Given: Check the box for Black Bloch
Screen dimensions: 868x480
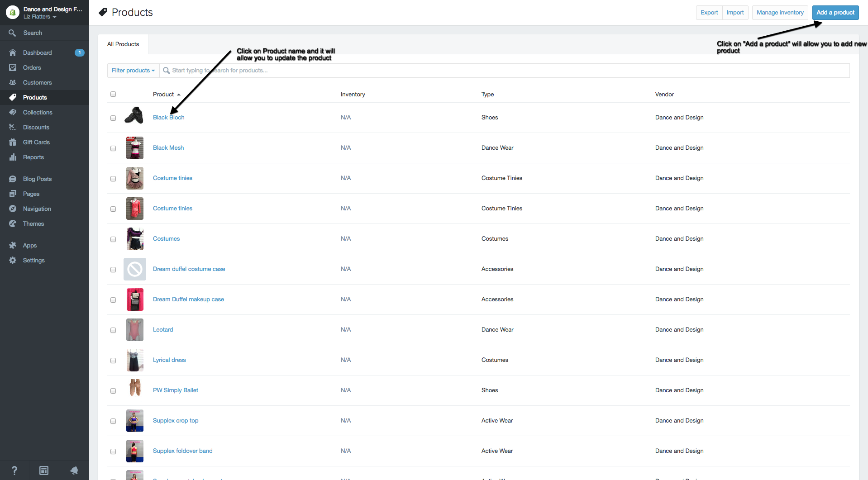Looking at the screenshot, I should pos(113,118).
